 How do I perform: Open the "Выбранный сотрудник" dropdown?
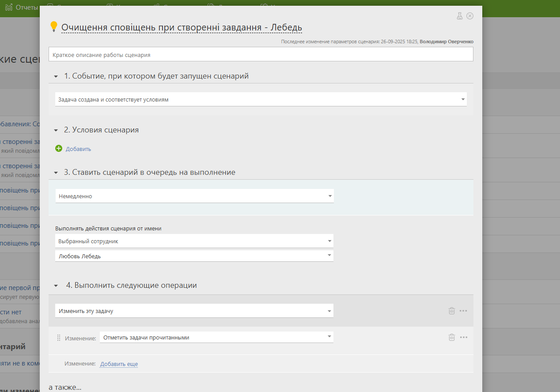coord(194,241)
